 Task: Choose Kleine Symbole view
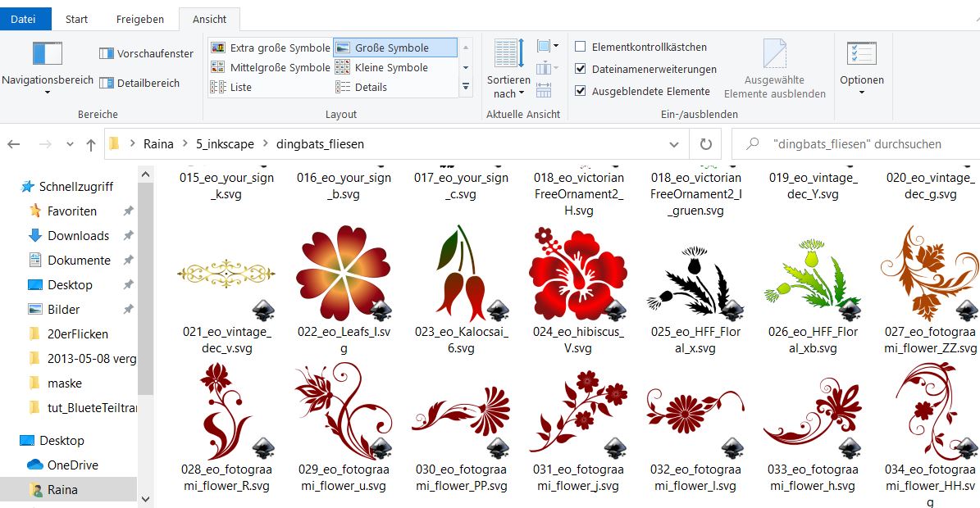pyautogui.click(x=382, y=67)
